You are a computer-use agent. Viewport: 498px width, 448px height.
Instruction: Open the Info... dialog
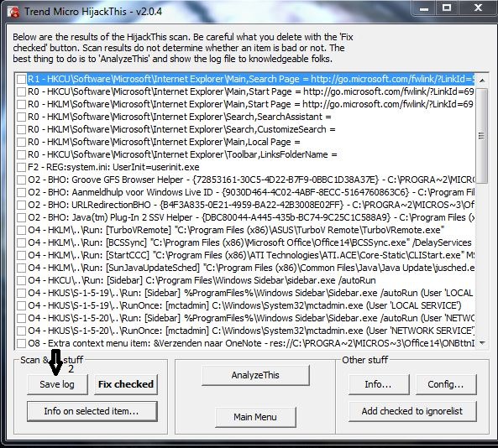click(379, 384)
